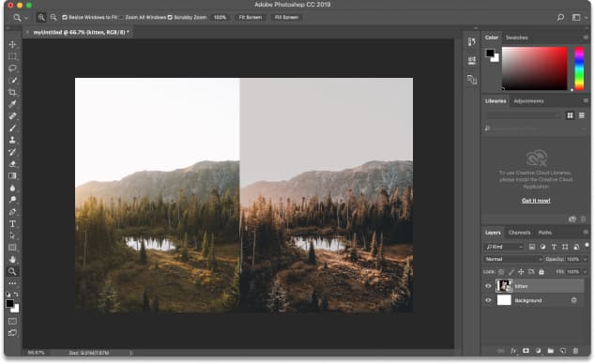595x364 pixels.
Task: Switch to the Paths tab
Action: (545, 233)
